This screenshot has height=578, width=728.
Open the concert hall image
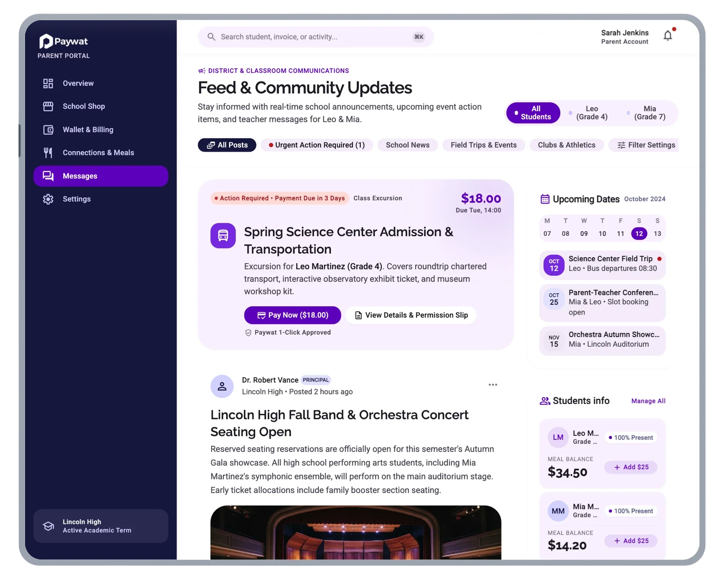356,532
